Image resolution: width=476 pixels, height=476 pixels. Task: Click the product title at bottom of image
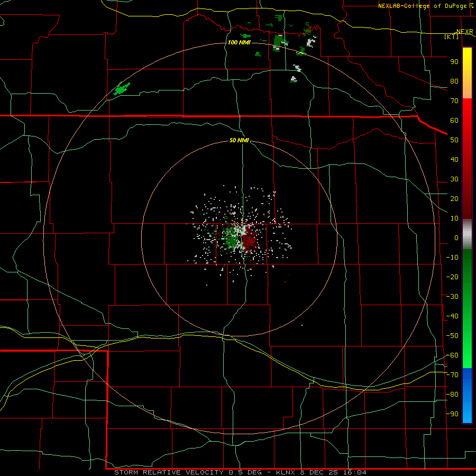(x=240, y=472)
